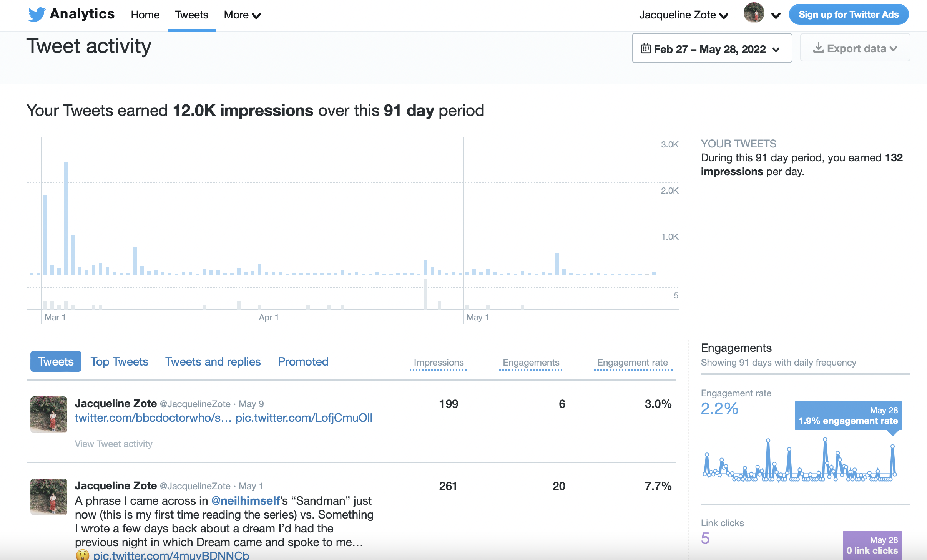Open View Tweet activity link
The width and height of the screenshot is (927, 560).
pyautogui.click(x=113, y=444)
